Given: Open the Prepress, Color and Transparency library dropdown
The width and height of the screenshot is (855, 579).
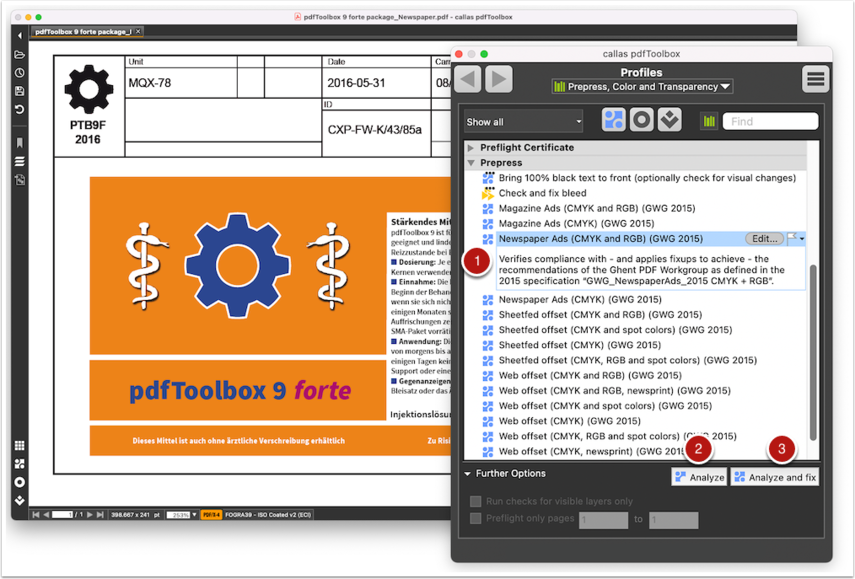Looking at the screenshot, I should point(642,87).
